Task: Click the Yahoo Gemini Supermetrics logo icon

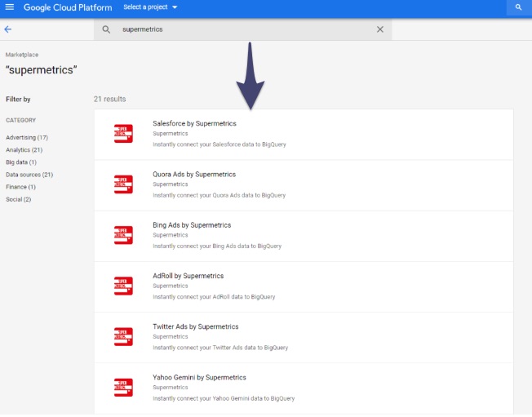Action: click(x=123, y=388)
